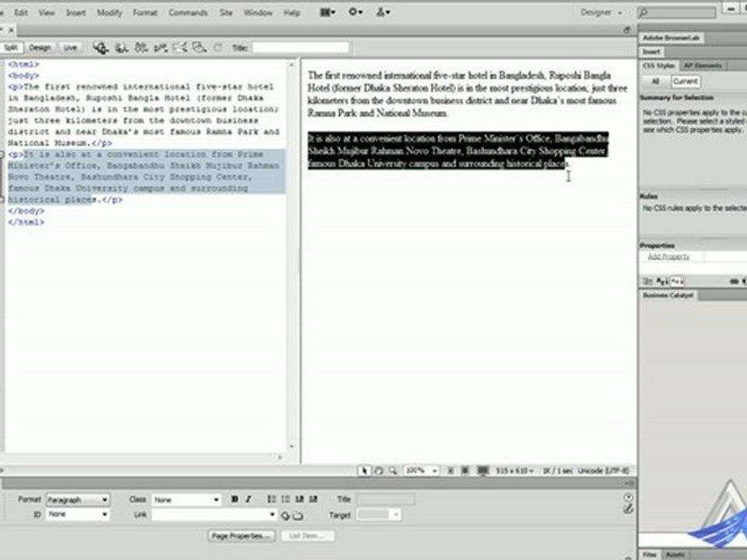Open the Format Paragraph dropdown

(x=78, y=499)
